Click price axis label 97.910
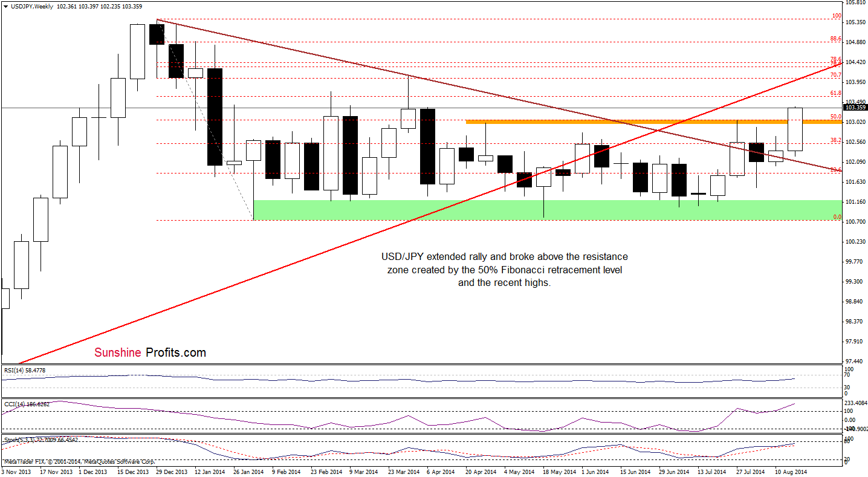 click(853, 342)
